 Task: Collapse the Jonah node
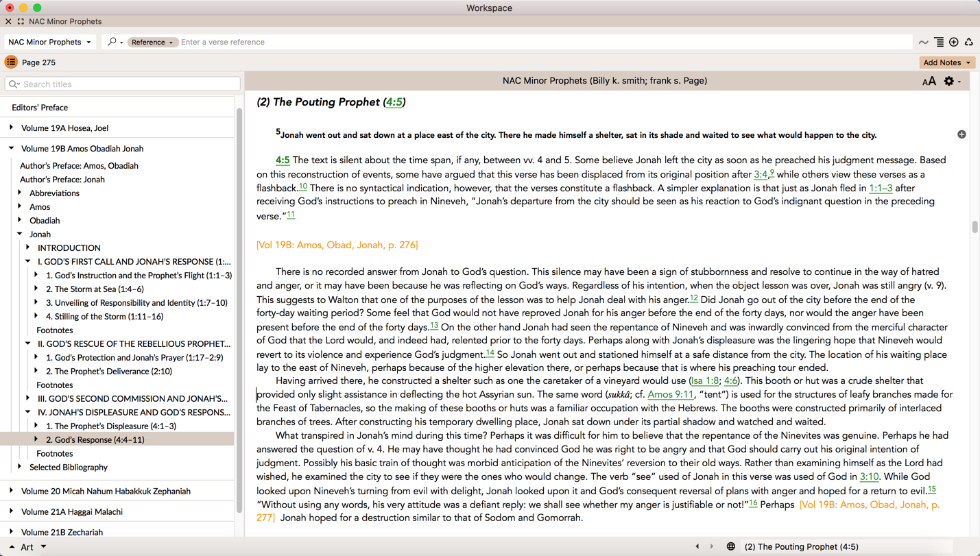(x=20, y=234)
